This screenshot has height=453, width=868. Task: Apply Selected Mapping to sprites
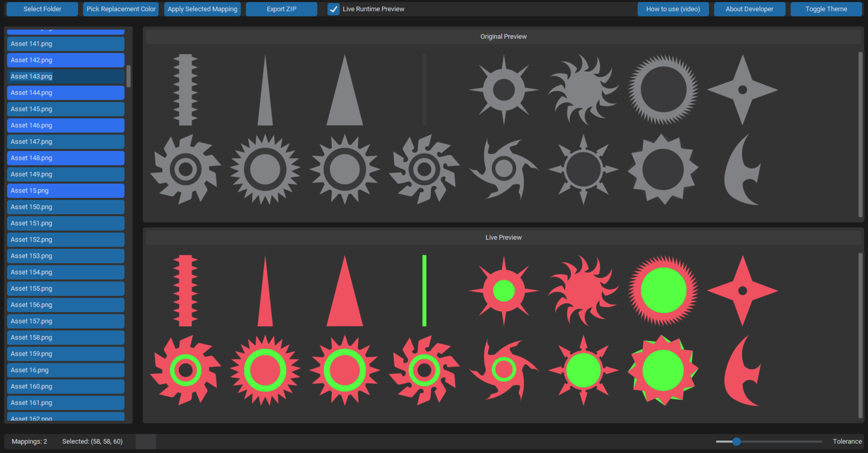coord(202,9)
